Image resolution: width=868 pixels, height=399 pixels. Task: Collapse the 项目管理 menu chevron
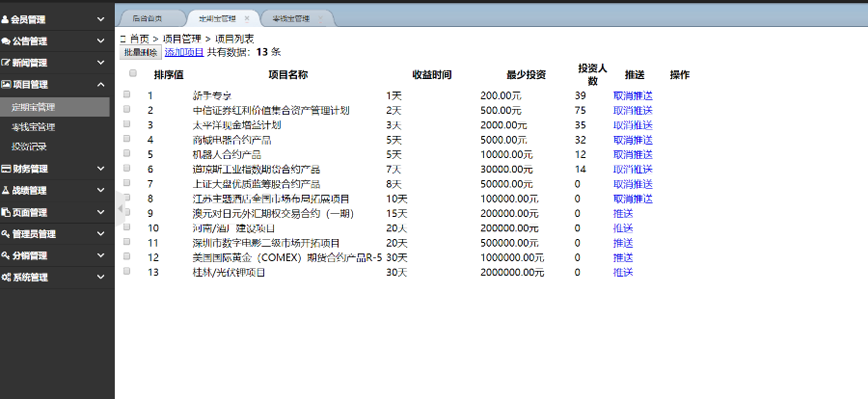[x=101, y=85]
